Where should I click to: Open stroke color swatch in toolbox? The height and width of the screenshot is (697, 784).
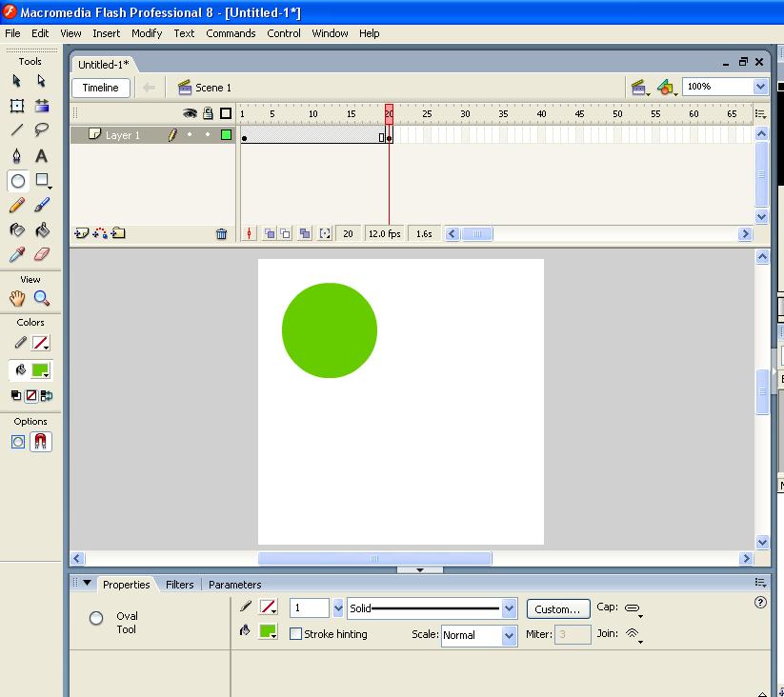(40, 343)
